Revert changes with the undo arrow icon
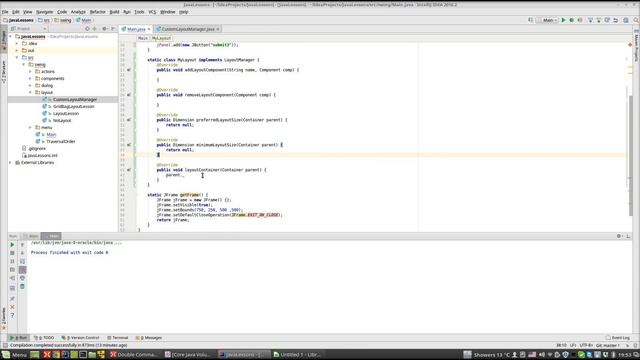The image size is (640, 360). (x=616, y=20)
